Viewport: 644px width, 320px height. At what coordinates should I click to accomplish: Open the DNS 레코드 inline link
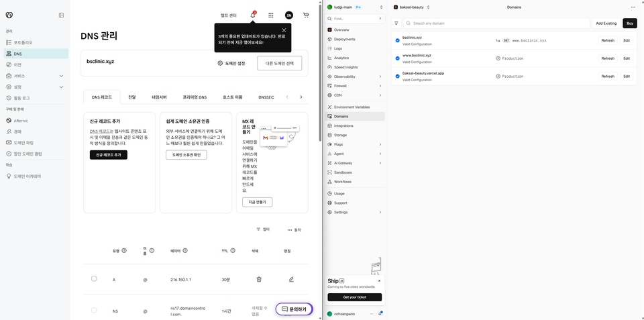[x=99, y=131]
